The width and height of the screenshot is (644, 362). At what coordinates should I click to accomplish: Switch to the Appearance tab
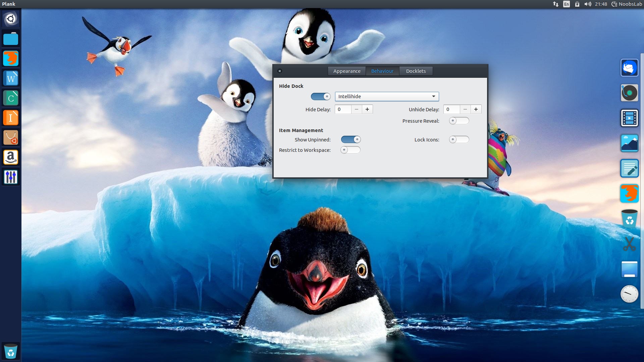click(x=347, y=71)
